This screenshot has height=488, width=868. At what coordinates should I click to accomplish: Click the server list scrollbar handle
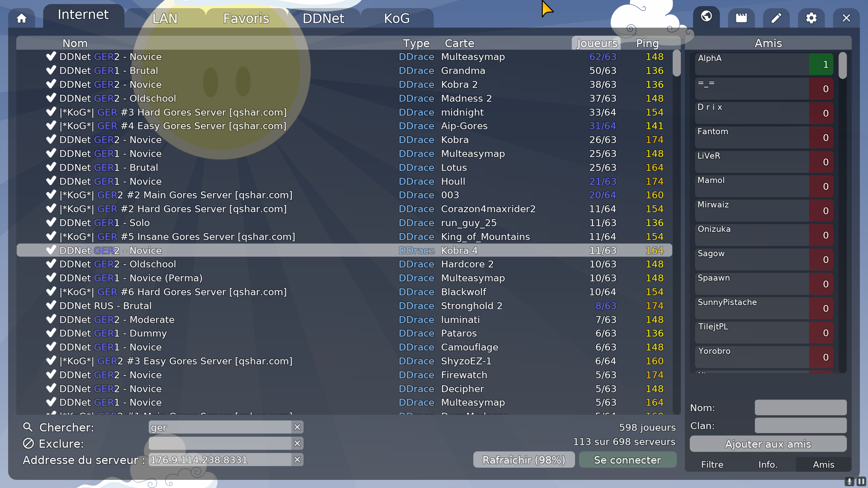click(676, 63)
